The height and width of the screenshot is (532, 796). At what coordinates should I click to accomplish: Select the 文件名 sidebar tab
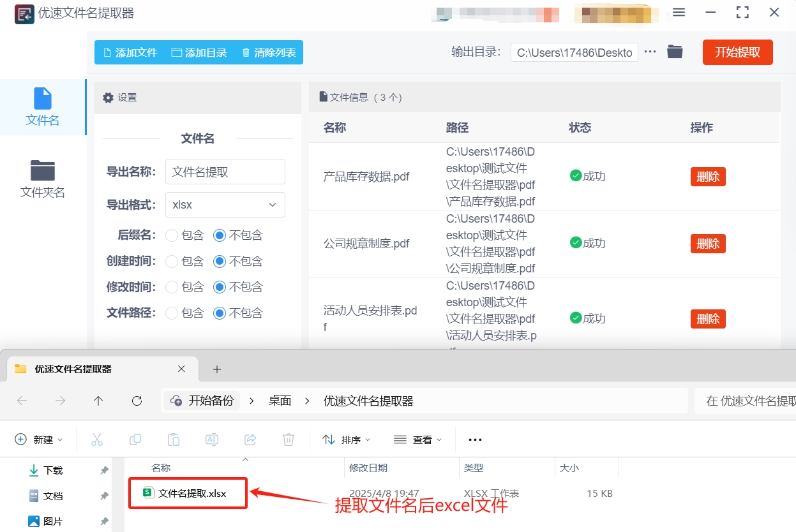point(43,107)
